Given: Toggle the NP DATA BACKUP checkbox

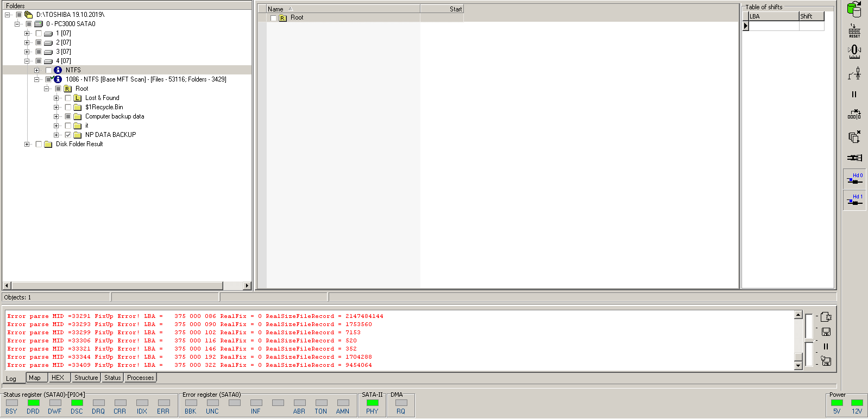Looking at the screenshot, I should click(x=68, y=135).
